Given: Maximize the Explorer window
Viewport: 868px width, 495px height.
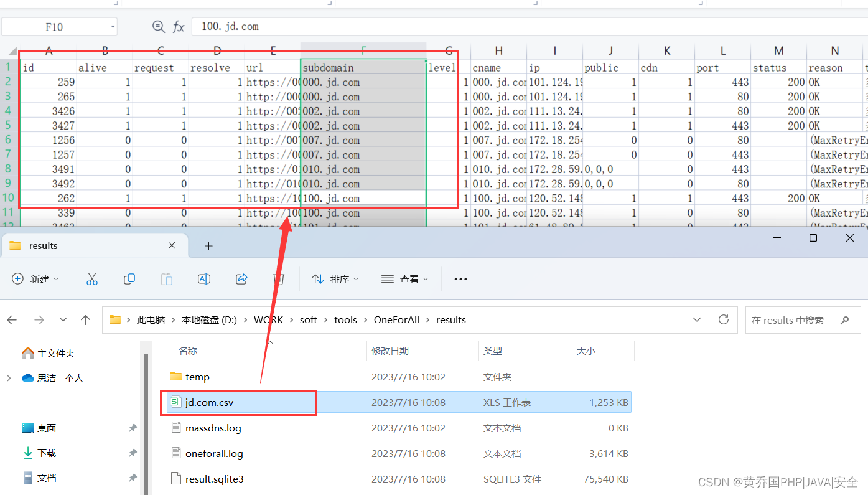Looking at the screenshot, I should point(813,238).
